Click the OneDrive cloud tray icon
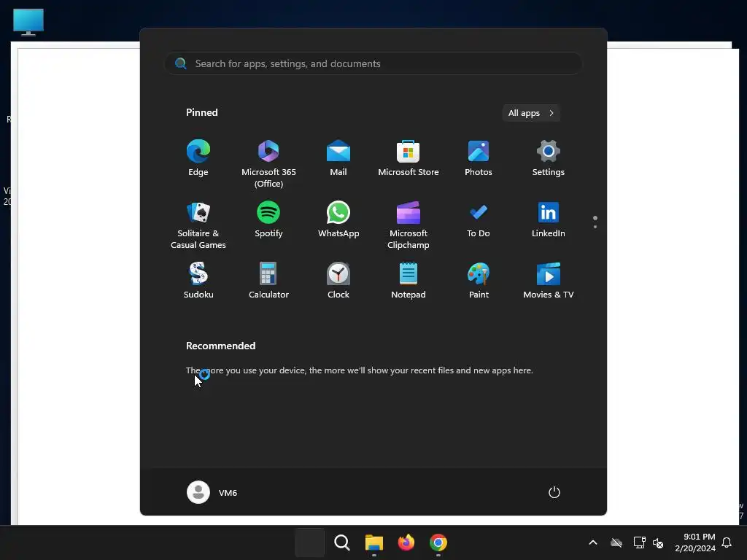747x560 pixels. (616, 542)
